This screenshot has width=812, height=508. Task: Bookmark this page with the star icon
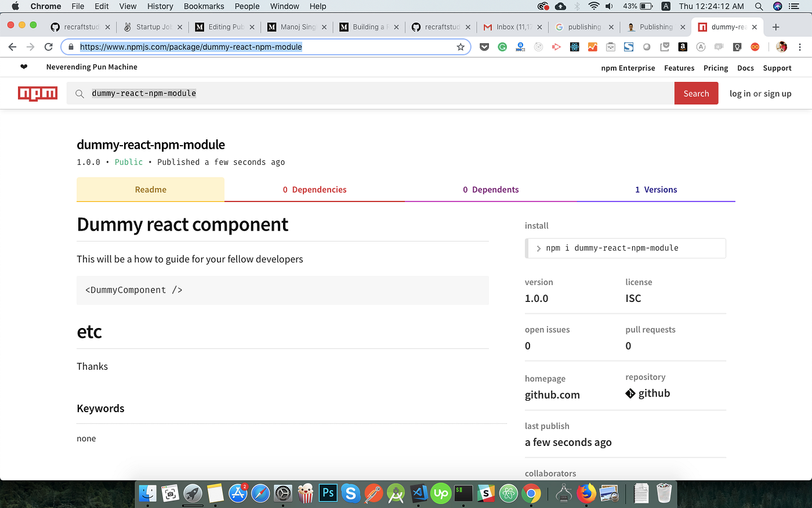click(x=461, y=47)
